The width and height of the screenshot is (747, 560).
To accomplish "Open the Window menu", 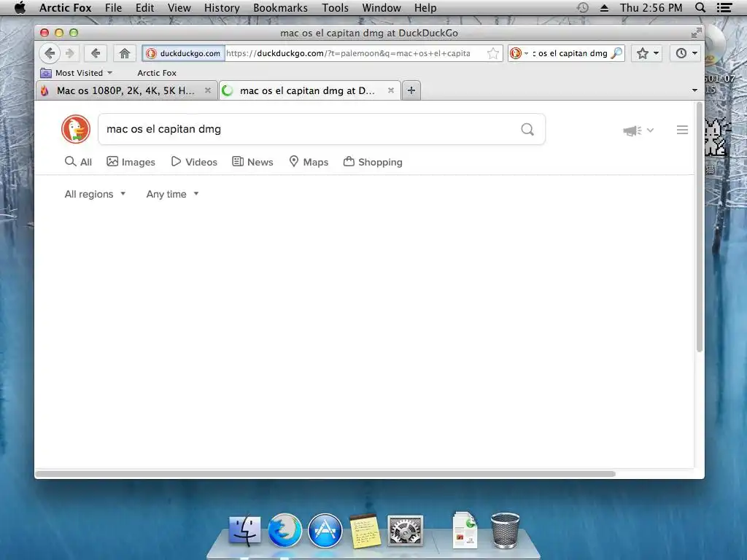I will [x=382, y=7].
